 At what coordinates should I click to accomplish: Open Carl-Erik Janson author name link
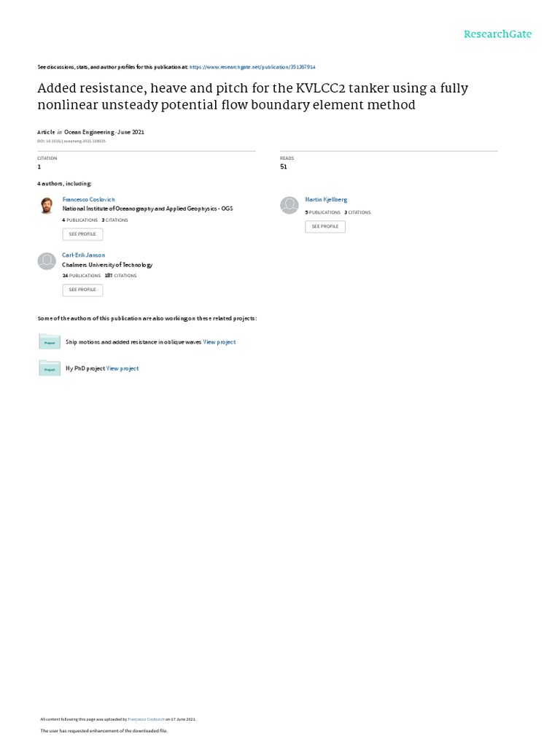83,255
